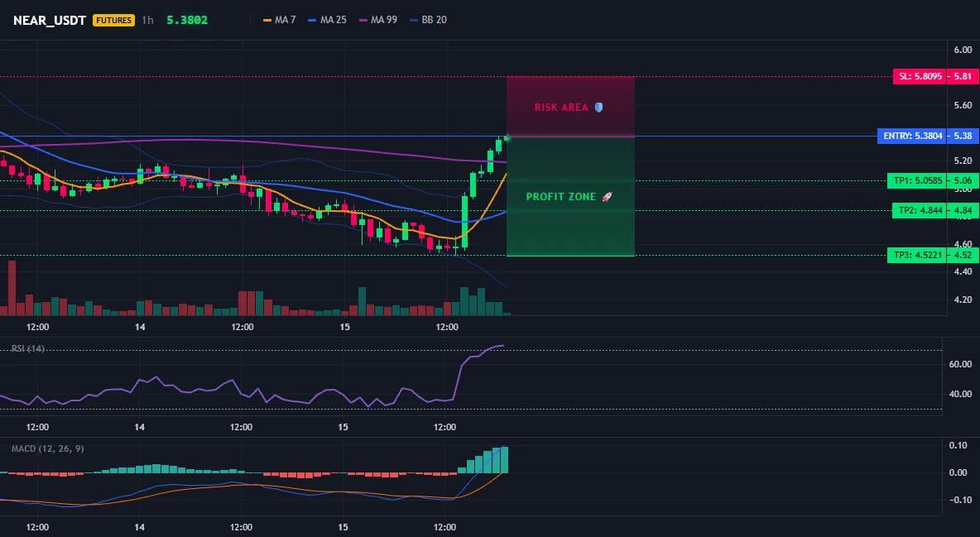
Task: Click the current price 5.3802 in the header
Action: click(188, 20)
